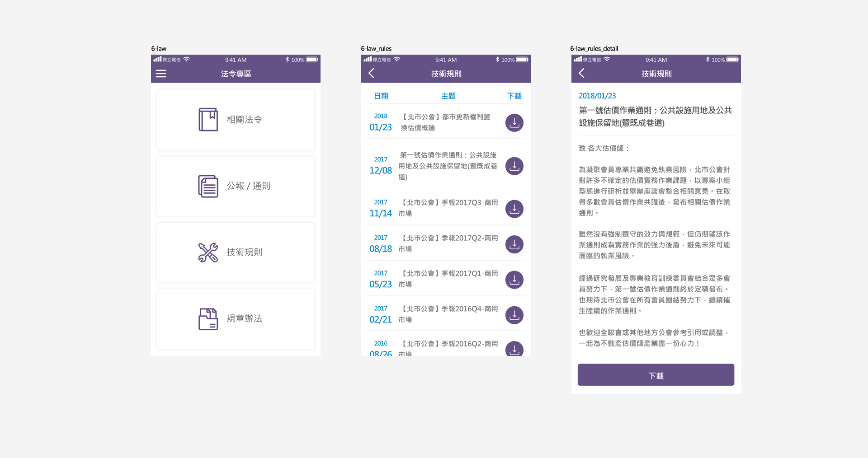Go back from the 技術規則 list screen

tap(372, 73)
